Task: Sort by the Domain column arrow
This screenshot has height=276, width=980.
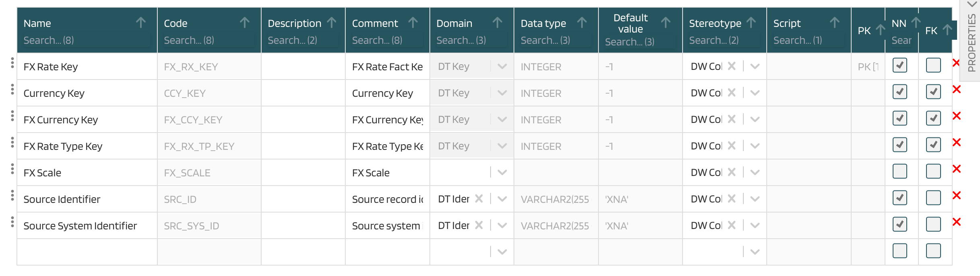Action: (x=497, y=22)
